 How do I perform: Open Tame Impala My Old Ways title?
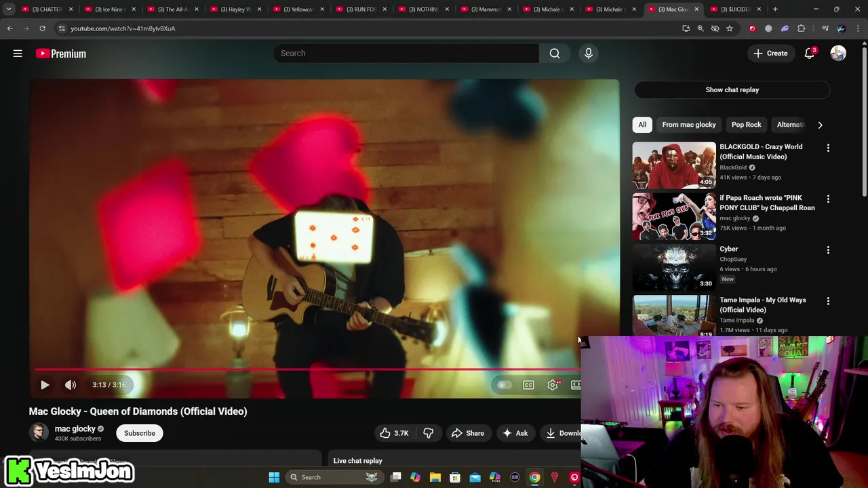tap(763, 305)
